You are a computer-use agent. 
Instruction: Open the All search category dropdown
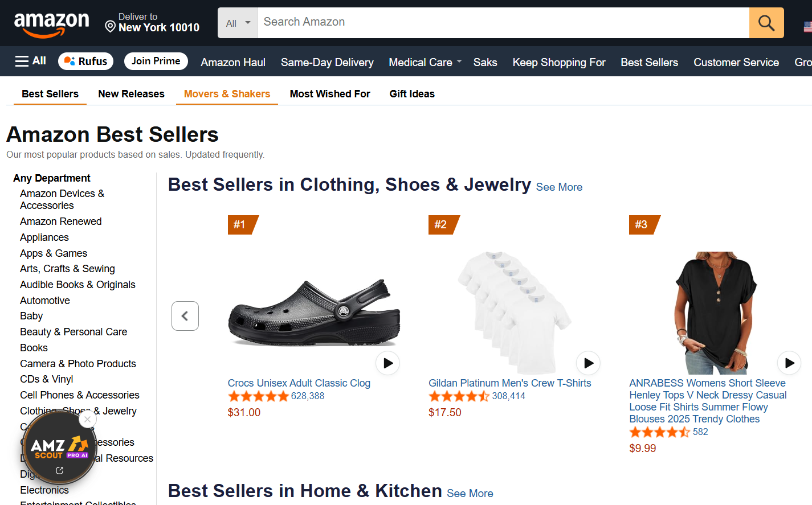click(x=237, y=23)
